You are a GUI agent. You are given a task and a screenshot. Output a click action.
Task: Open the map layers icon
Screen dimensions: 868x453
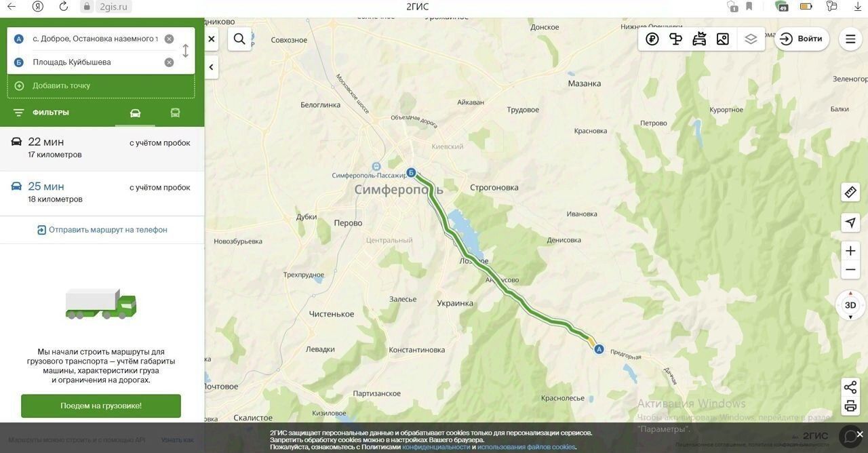click(750, 39)
